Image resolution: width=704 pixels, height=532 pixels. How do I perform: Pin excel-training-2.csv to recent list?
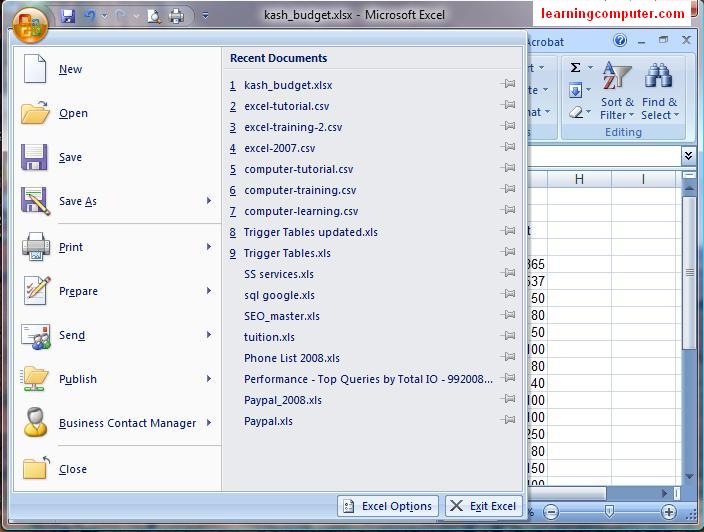pyautogui.click(x=509, y=126)
